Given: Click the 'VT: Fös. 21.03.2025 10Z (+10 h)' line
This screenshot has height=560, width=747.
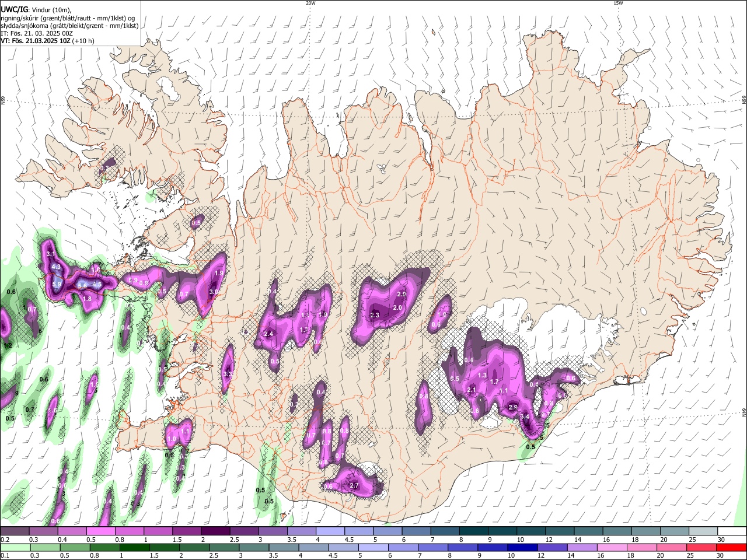Looking at the screenshot, I should pyautogui.click(x=47, y=41).
